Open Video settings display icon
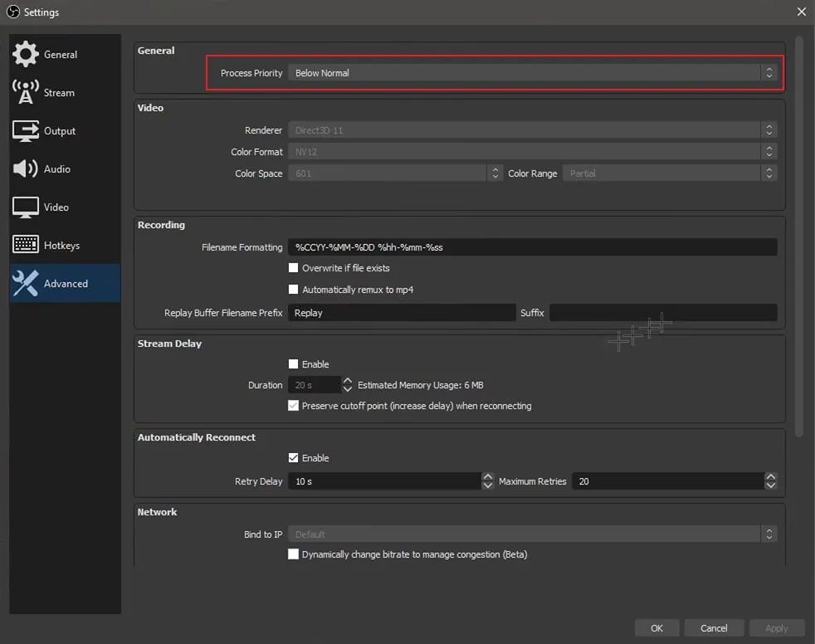The height and width of the screenshot is (644, 815). click(26, 207)
